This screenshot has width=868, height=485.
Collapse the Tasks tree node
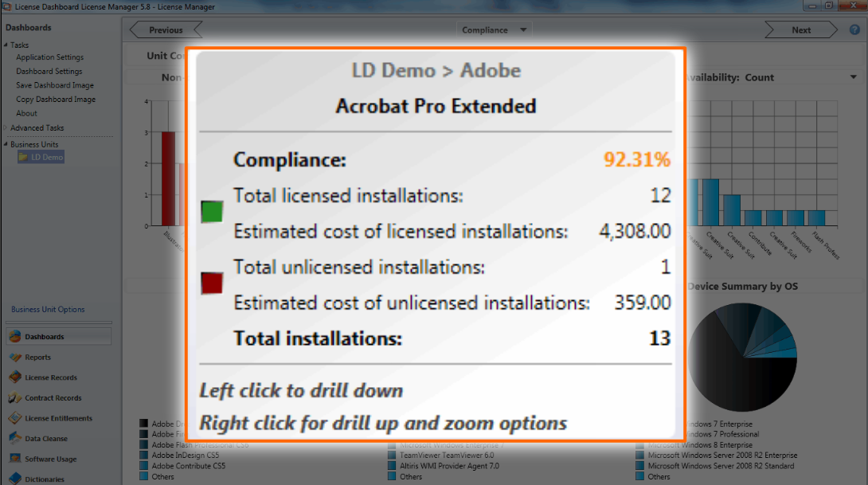click(6, 45)
